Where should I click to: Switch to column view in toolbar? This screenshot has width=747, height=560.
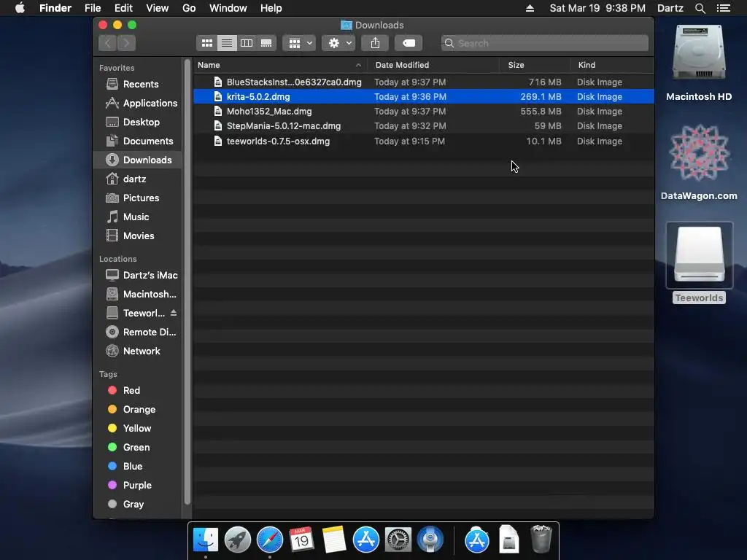pyautogui.click(x=247, y=43)
